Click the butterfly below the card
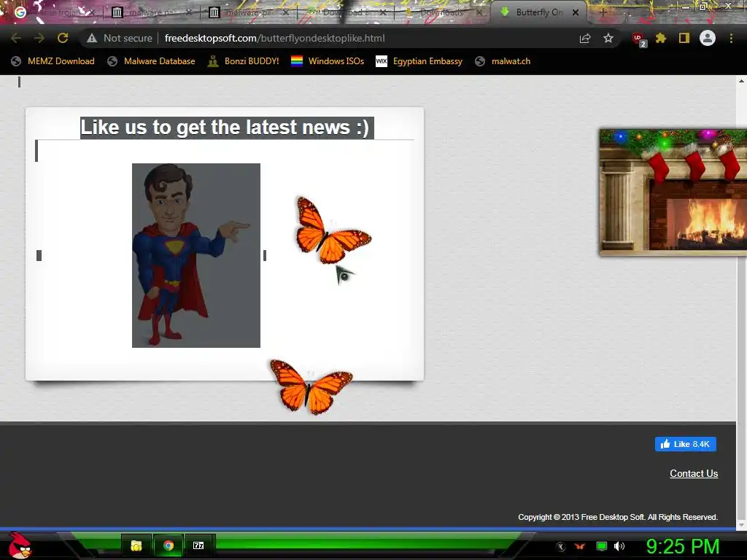Screen dimensions: 747x560 [311, 386]
